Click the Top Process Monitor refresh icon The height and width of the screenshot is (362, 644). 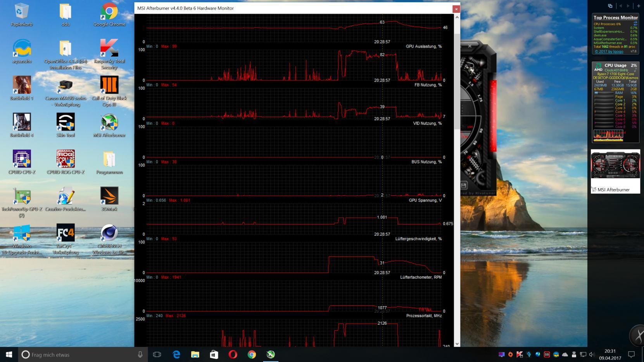[635, 24]
